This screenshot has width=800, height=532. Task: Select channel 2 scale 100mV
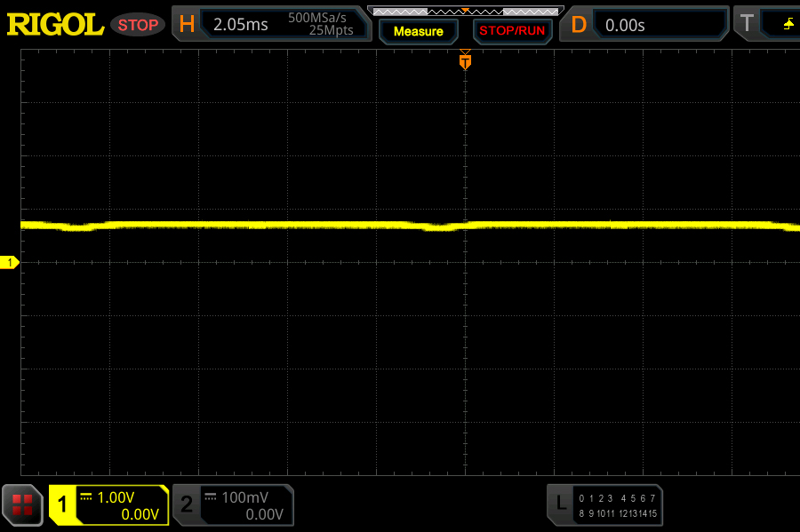click(x=245, y=497)
